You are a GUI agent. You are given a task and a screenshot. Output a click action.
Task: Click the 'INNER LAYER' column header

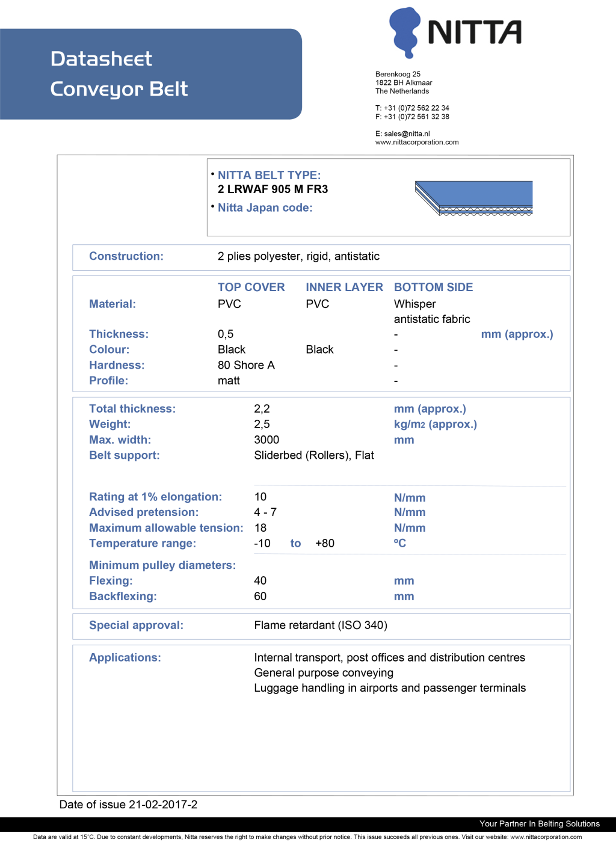(344, 287)
